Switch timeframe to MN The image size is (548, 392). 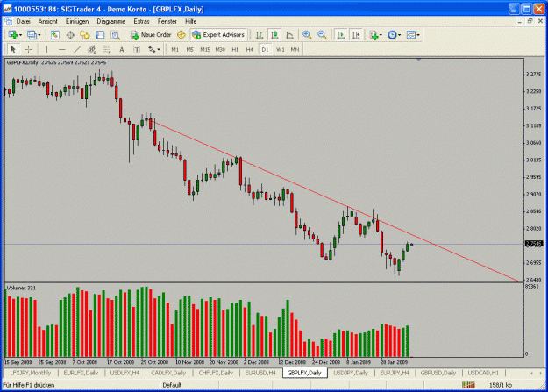click(x=295, y=49)
